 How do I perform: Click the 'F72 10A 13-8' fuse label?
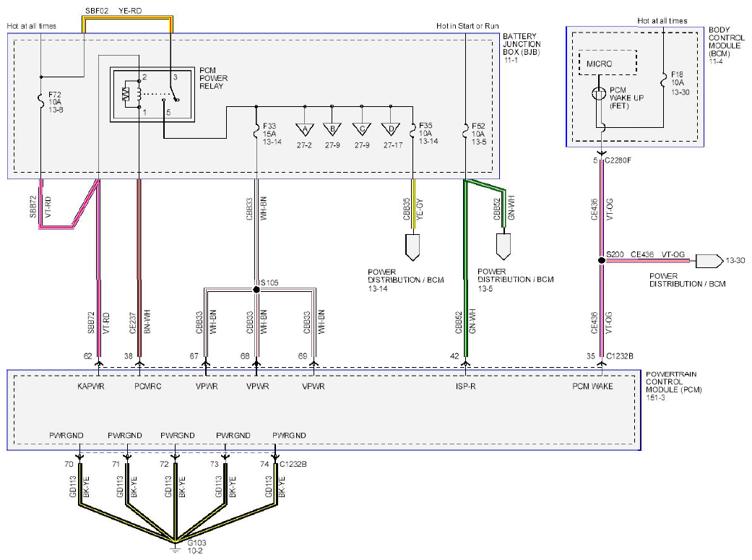point(56,102)
